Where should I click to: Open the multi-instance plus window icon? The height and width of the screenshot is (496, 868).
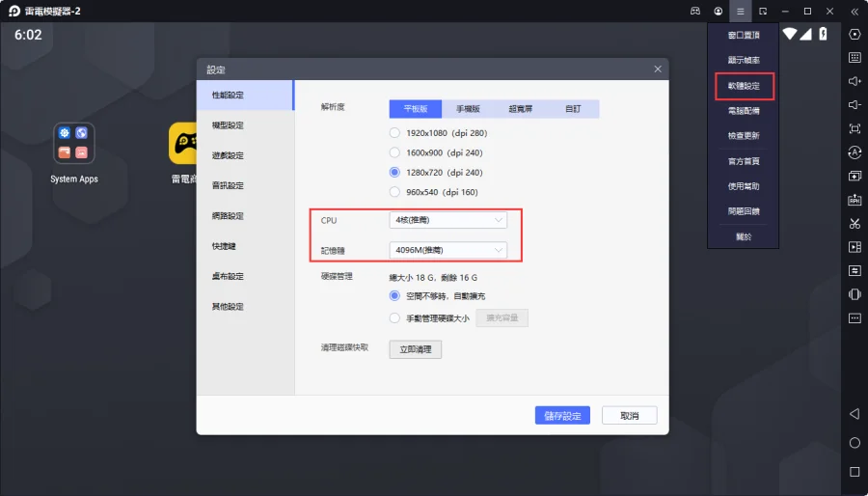click(x=854, y=176)
